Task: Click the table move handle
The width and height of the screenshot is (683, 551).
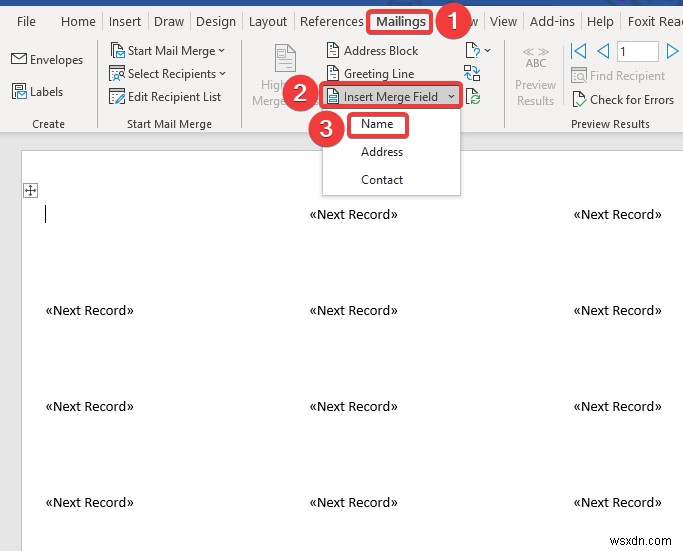Action: pyautogui.click(x=30, y=190)
